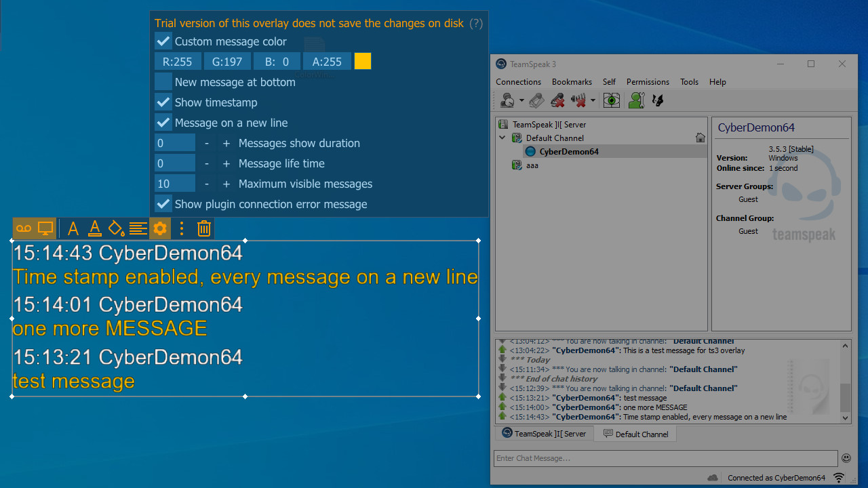Open the contacts manager green user icon
The height and width of the screenshot is (488, 868).
pos(635,101)
